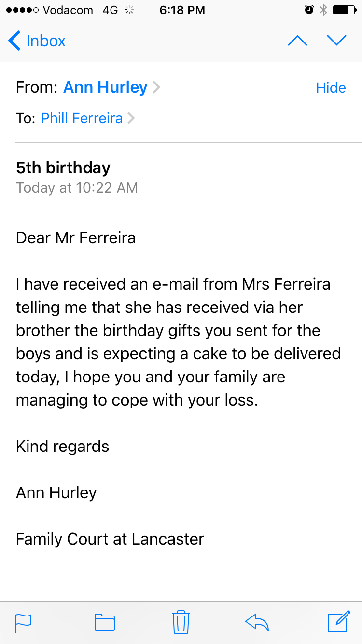Open the move-to-folder icon
This screenshot has height=644, width=362.
pyautogui.click(x=104, y=622)
